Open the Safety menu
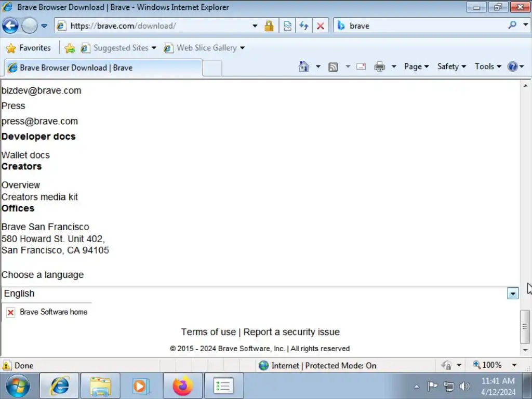This screenshot has width=532, height=399. (x=451, y=66)
